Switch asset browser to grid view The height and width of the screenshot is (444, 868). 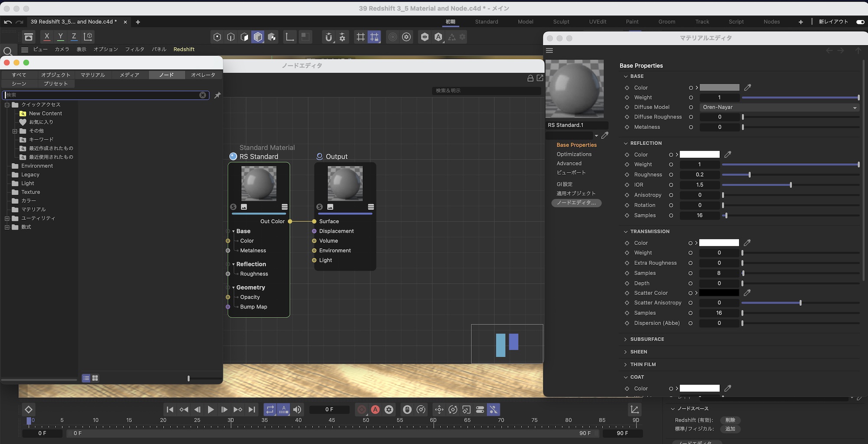click(95, 378)
